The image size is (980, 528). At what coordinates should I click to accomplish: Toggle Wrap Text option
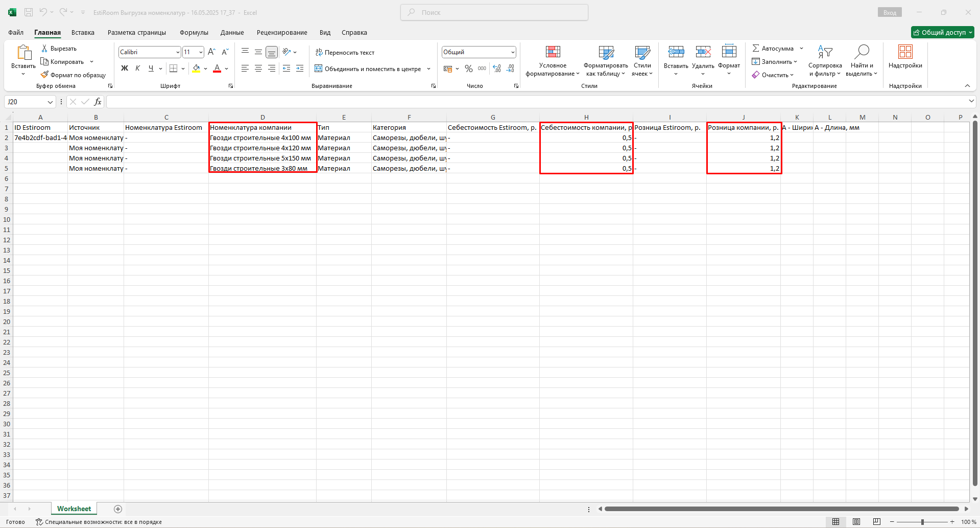click(345, 52)
